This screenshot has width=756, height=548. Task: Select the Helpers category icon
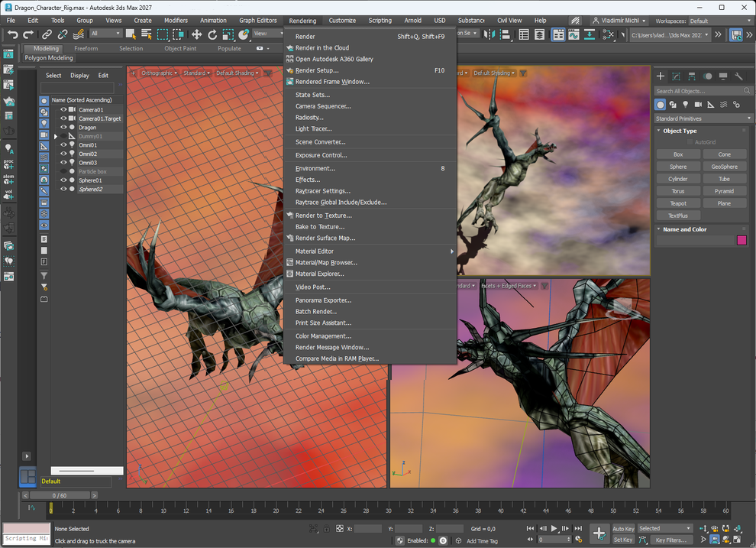(711, 104)
